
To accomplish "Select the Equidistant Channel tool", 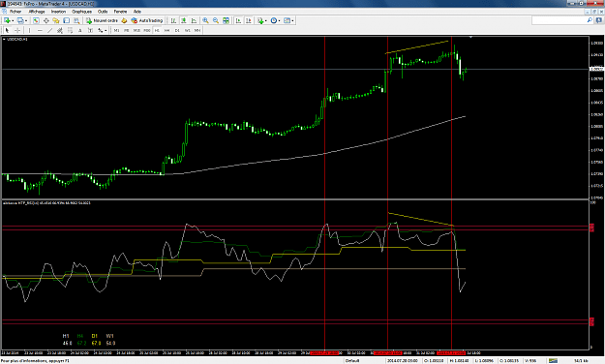I will 60,30.
